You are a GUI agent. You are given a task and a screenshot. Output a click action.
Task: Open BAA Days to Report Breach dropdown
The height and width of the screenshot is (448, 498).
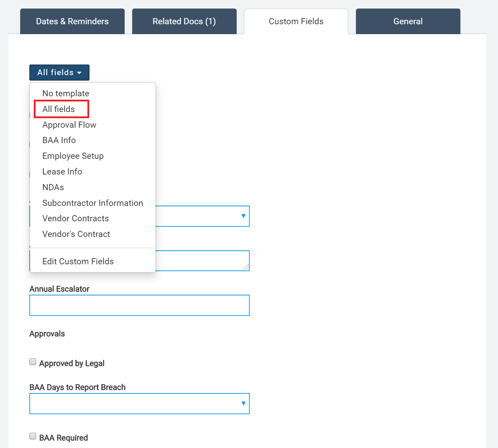139,404
